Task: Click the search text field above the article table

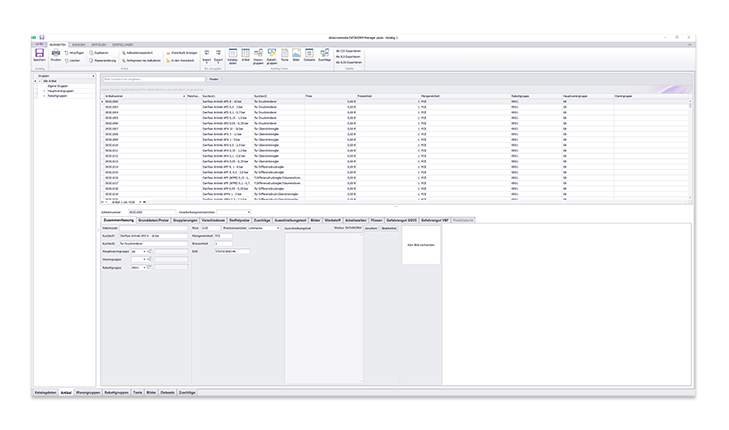Action: coord(154,79)
